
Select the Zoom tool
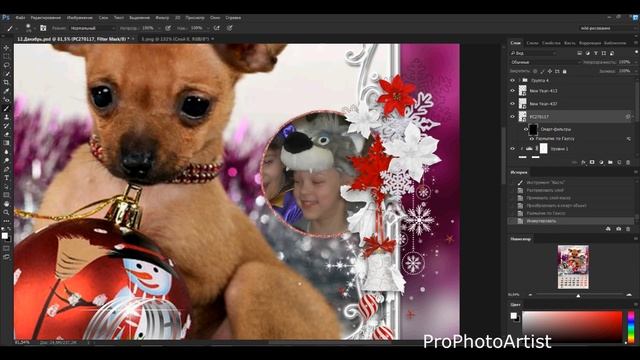tap(6, 212)
